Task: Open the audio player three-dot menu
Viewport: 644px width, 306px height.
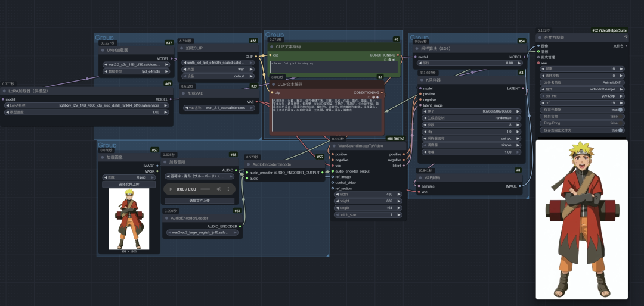Action: click(x=229, y=189)
